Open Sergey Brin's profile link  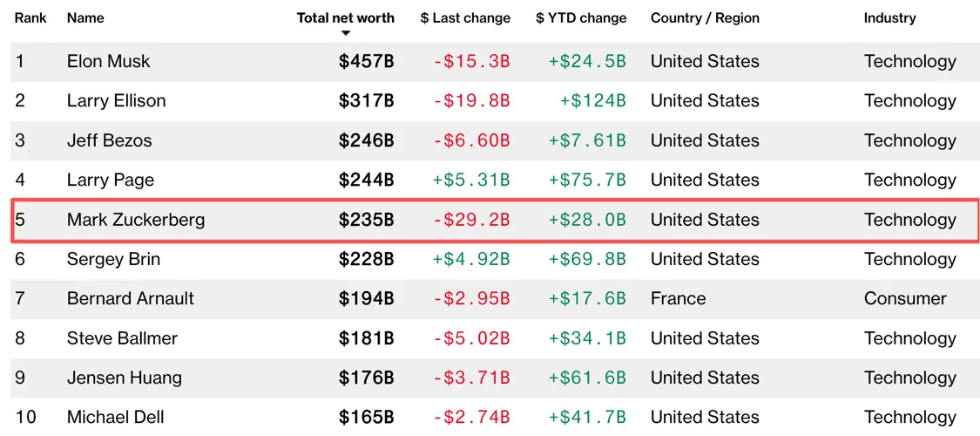pos(113,259)
